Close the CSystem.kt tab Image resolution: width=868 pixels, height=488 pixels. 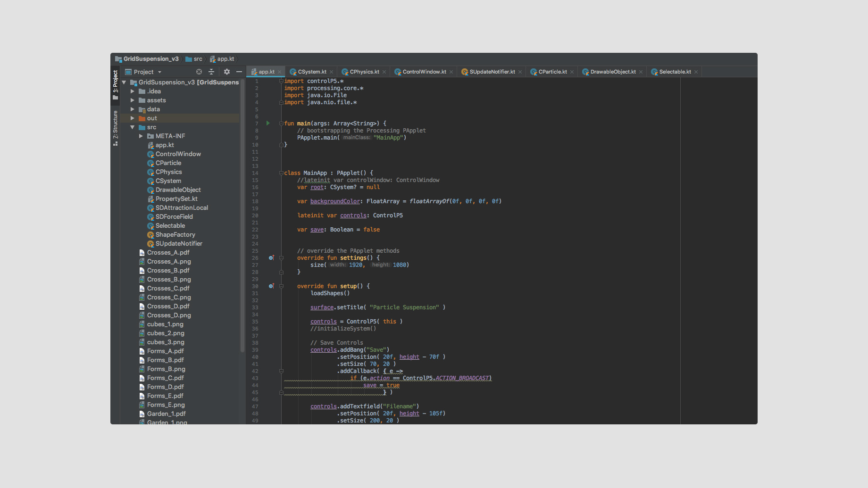pyautogui.click(x=331, y=72)
